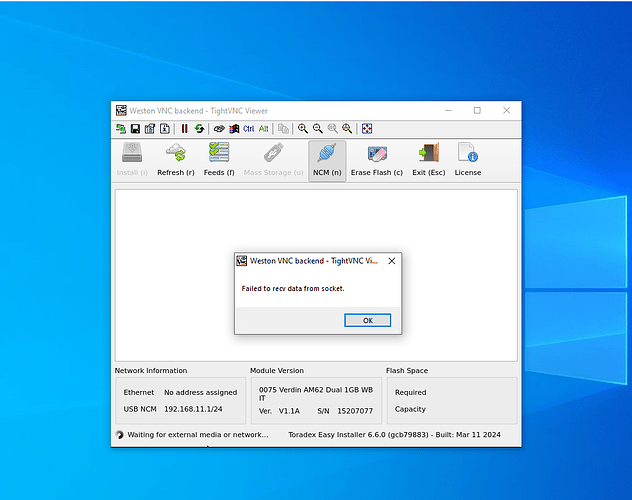This screenshot has height=500, width=632.
Task: Click 'No address assigned' Ethernet value
Action: [200, 392]
